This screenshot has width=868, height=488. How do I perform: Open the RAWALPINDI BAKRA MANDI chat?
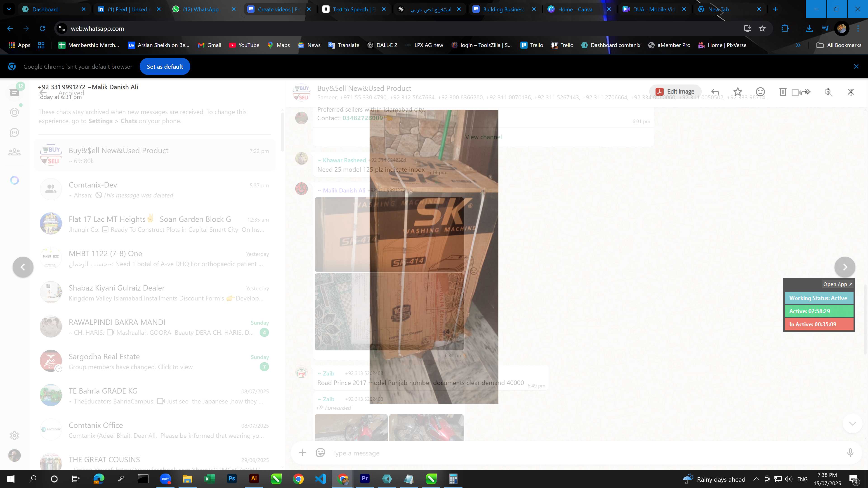(155, 327)
